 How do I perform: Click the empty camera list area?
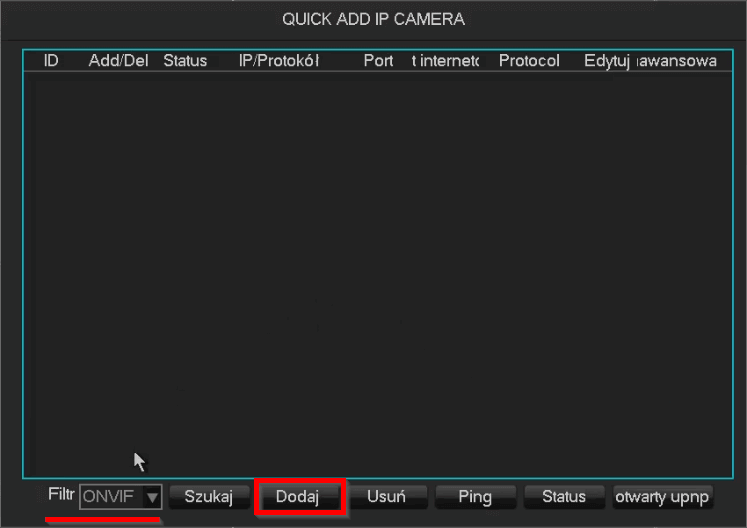point(378,274)
